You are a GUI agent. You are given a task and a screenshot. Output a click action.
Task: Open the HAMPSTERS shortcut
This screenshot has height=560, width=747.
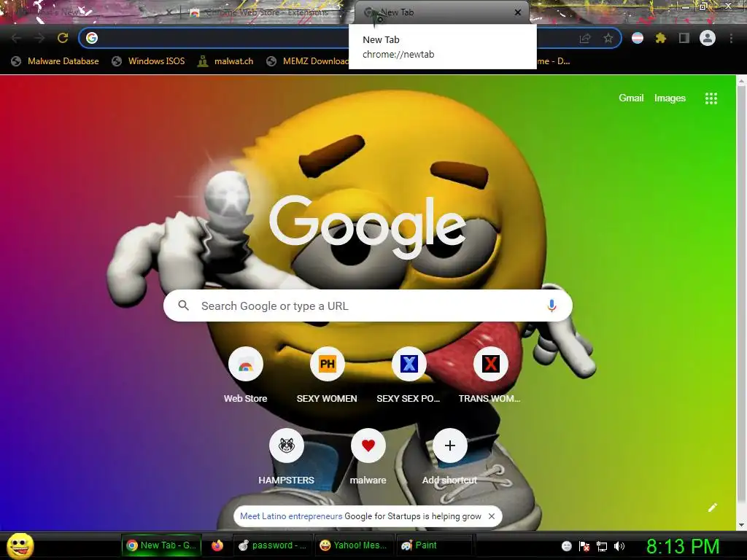(x=286, y=457)
